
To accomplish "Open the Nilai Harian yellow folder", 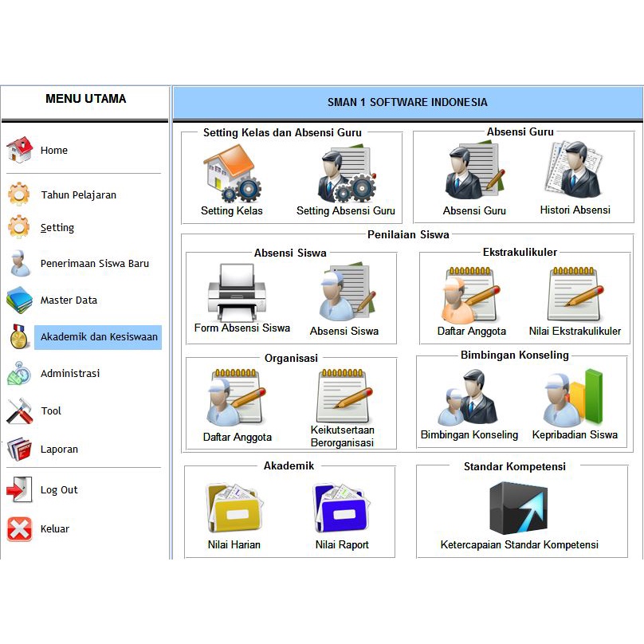I will click(232, 506).
